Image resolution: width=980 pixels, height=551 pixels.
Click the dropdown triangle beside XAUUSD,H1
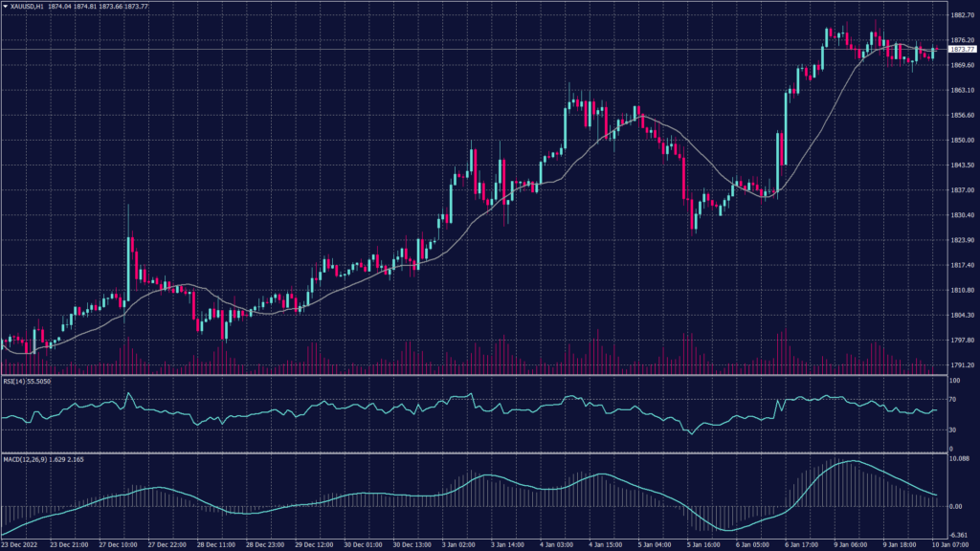tap(5, 6)
